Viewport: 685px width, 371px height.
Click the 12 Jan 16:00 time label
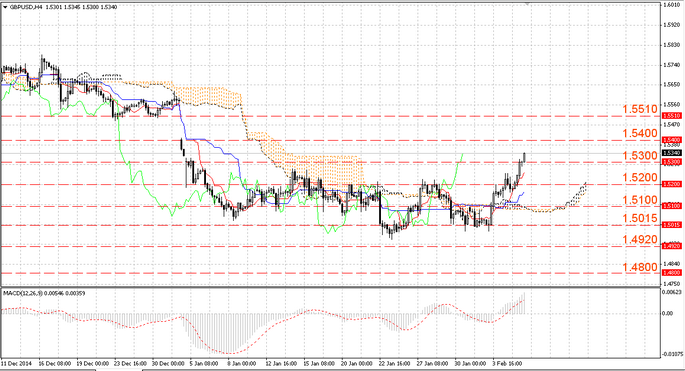[x=281, y=364]
